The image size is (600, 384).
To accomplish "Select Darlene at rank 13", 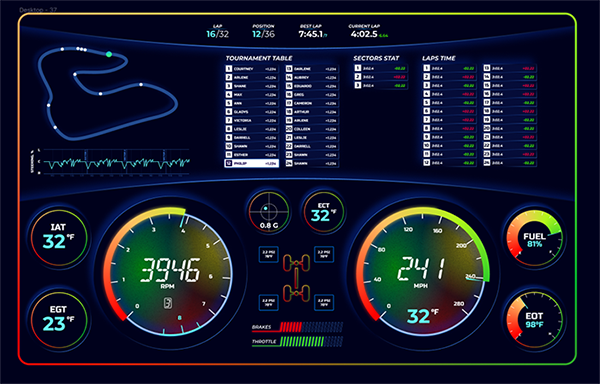I will tap(312, 69).
